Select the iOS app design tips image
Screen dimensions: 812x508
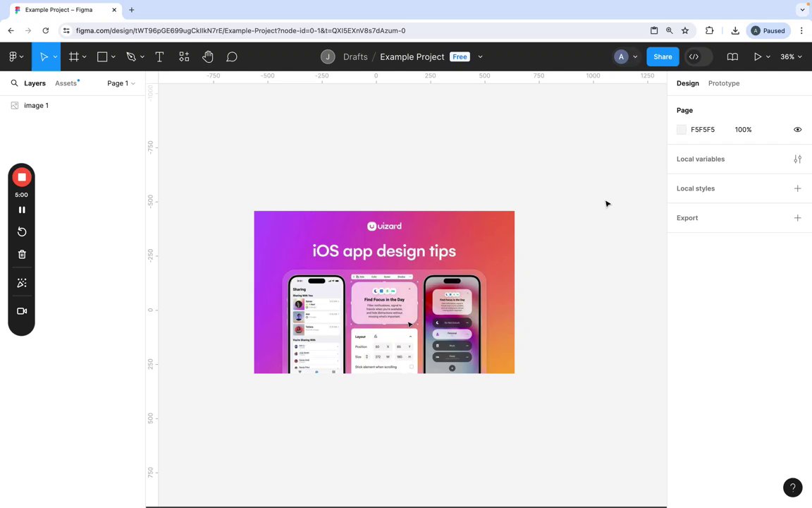click(384, 292)
